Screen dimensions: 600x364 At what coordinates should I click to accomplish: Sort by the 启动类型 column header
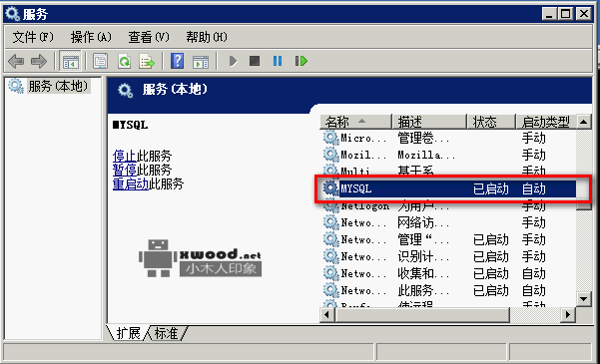[x=546, y=122]
